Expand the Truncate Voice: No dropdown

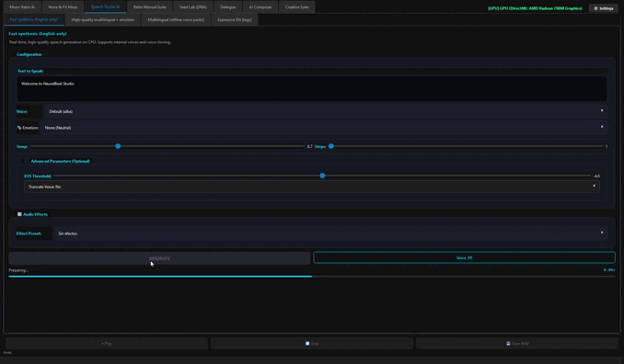(x=312, y=187)
